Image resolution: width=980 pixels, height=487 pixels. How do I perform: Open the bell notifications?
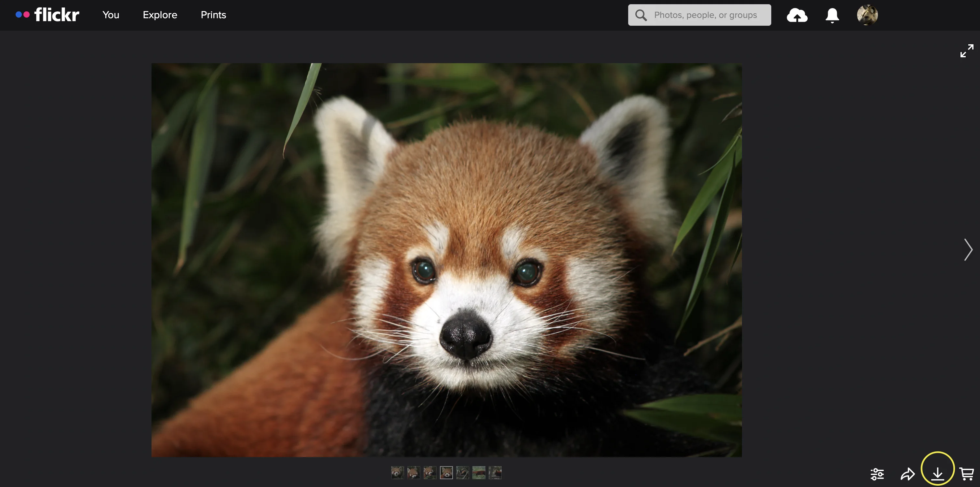pyautogui.click(x=832, y=15)
